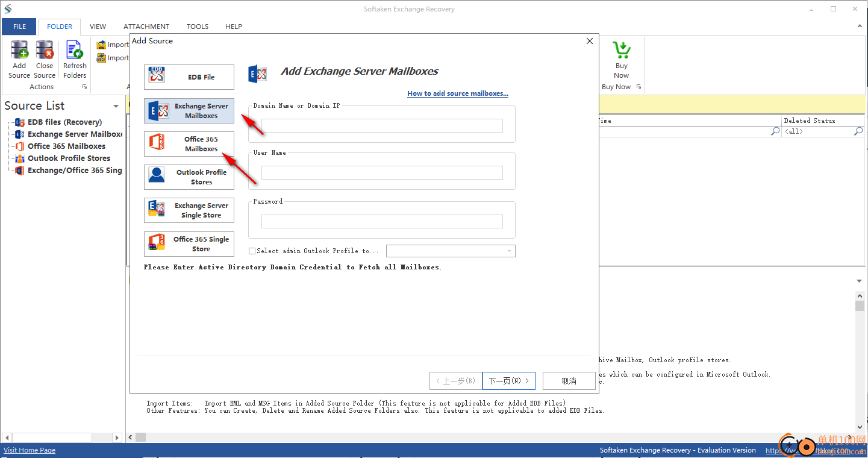Switch to the VIEW tab
Screen dimensions: 868x458
point(98,27)
